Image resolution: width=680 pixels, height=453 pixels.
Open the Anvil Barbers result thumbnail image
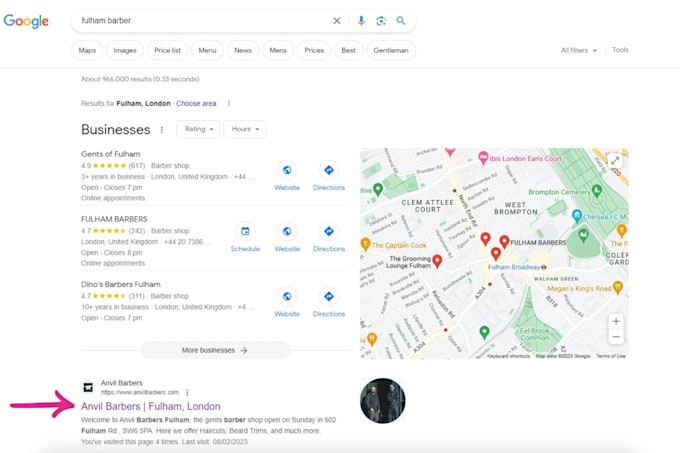tap(382, 401)
